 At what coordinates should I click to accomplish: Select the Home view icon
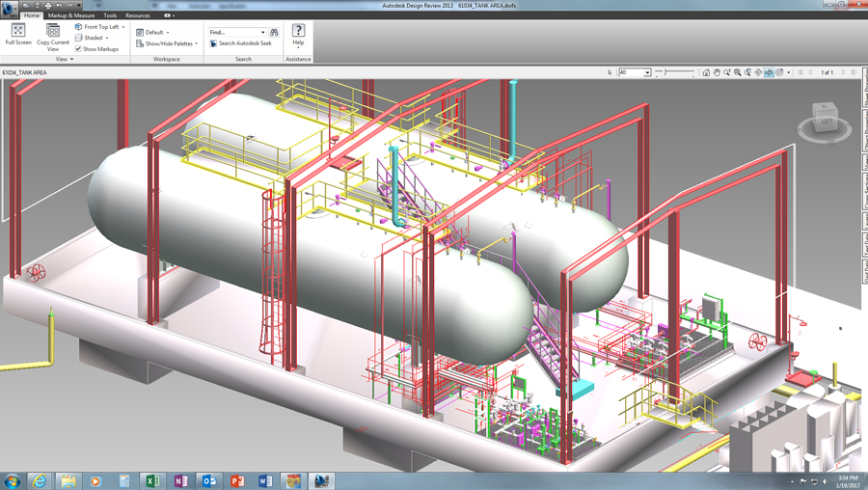pyautogui.click(x=706, y=72)
